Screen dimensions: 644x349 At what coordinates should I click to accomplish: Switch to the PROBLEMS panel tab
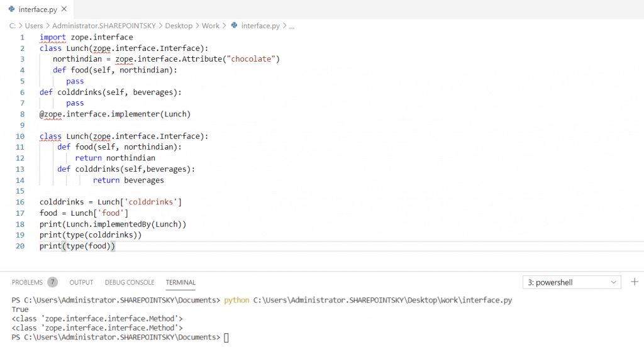pos(27,282)
